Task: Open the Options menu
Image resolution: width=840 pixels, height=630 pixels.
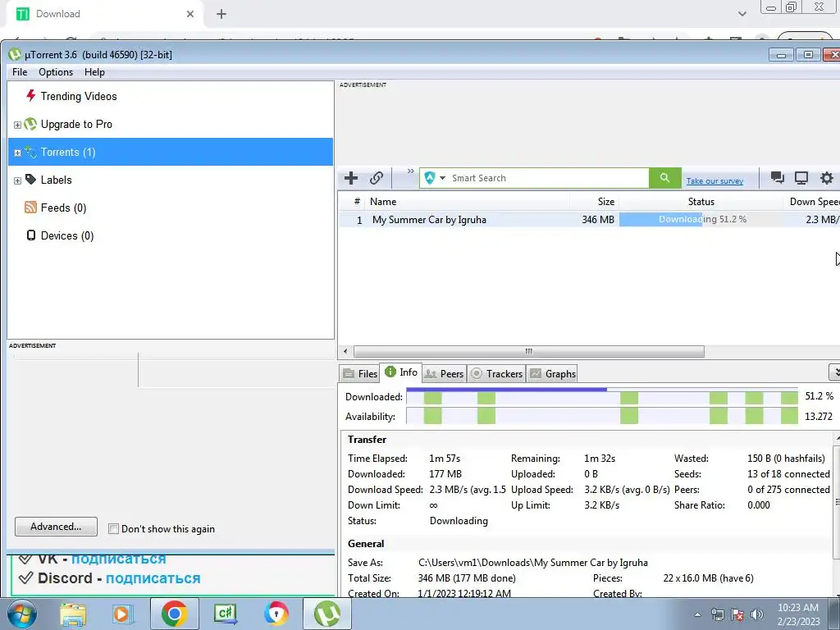Action: click(56, 72)
